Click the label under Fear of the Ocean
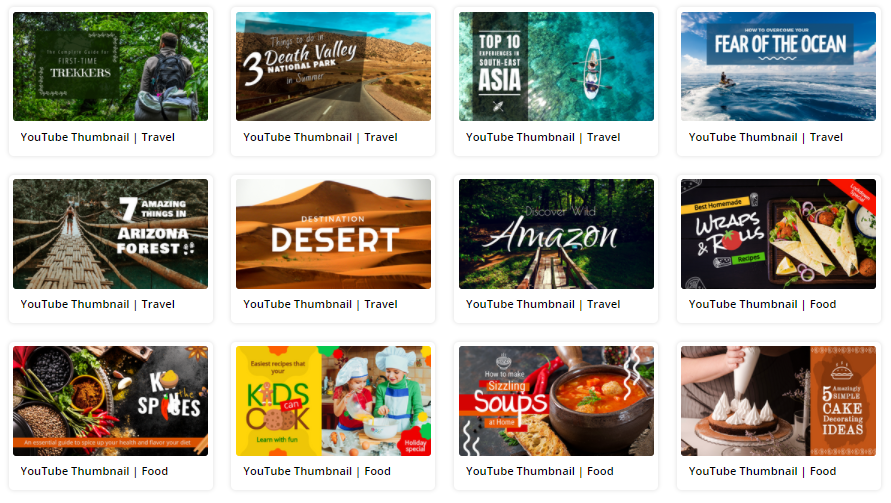 tap(765, 137)
